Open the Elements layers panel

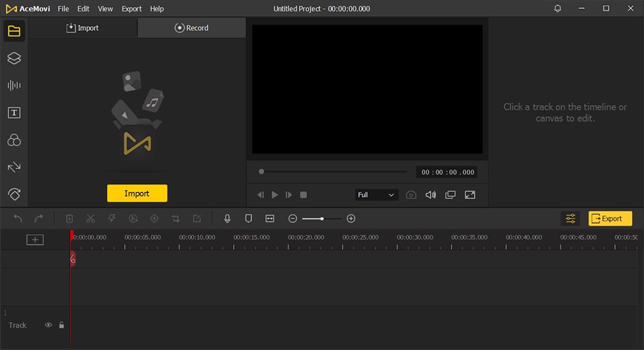(x=14, y=59)
